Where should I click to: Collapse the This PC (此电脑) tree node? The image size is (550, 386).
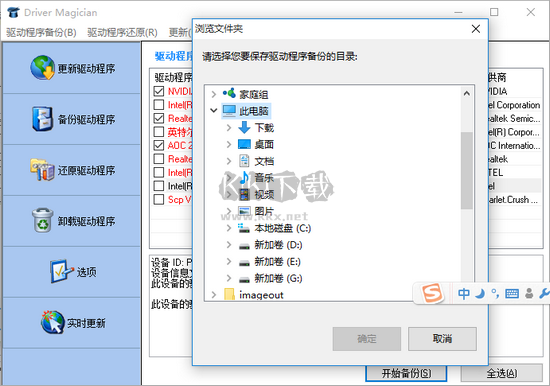[x=214, y=111]
